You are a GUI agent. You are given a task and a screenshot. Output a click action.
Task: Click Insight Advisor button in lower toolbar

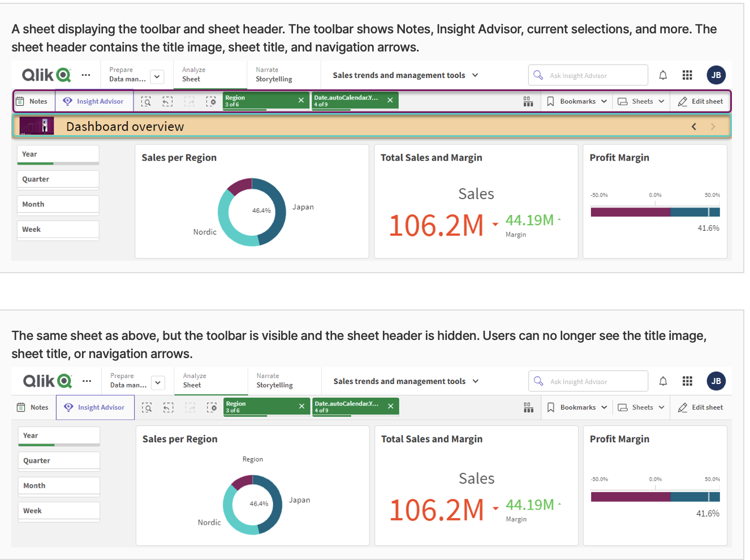click(x=95, y=407)
